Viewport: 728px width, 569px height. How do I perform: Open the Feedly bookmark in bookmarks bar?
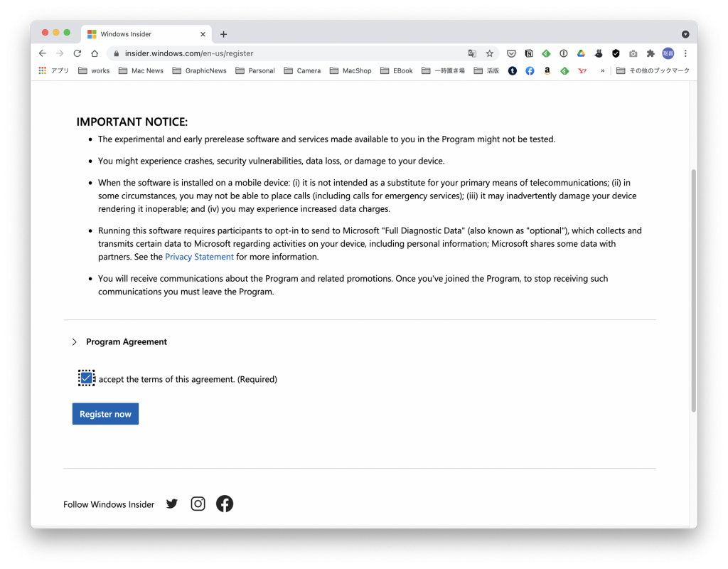(564, 70)
